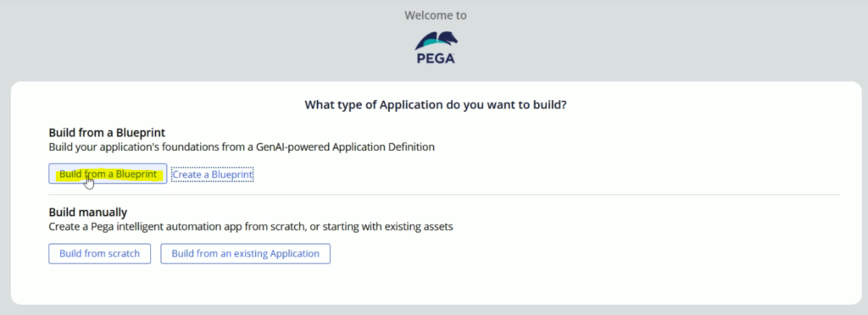Screen dimensions: 868x315
Task: Click the 'Build manually' section heading
Action: pyautogui.click(x=88, y=213)
